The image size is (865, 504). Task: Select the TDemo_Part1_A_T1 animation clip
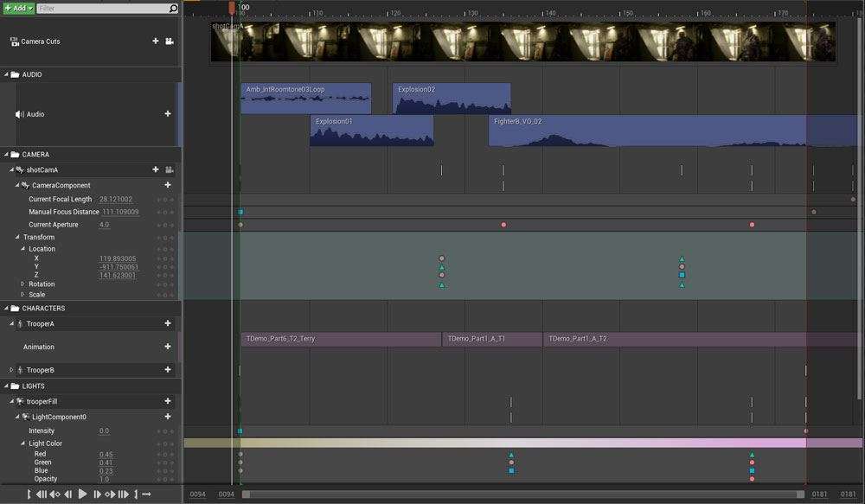click(x=492, y=339)
